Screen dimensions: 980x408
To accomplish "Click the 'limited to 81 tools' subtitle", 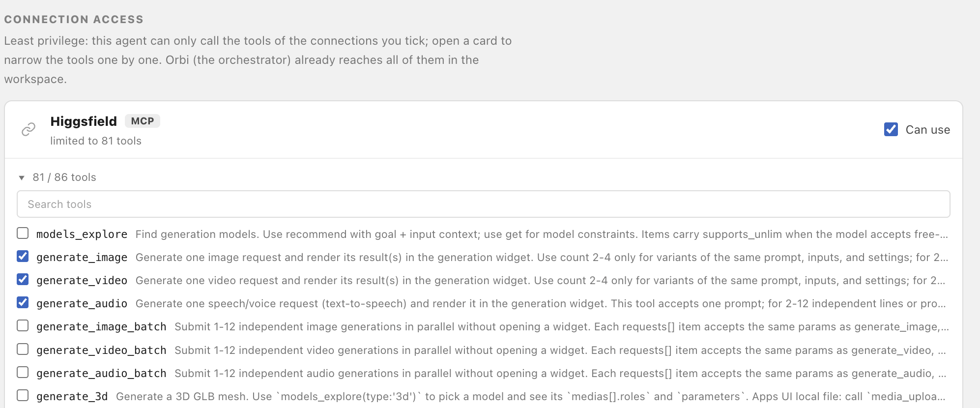I will pos(96,141).
